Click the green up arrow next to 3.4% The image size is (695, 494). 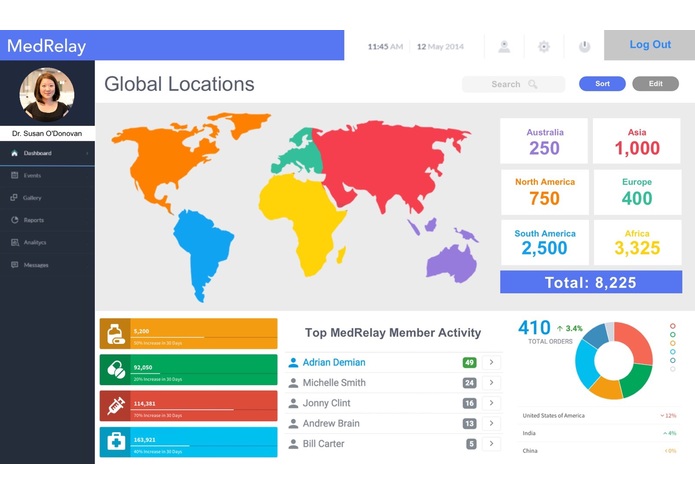[x=560, y=328]
